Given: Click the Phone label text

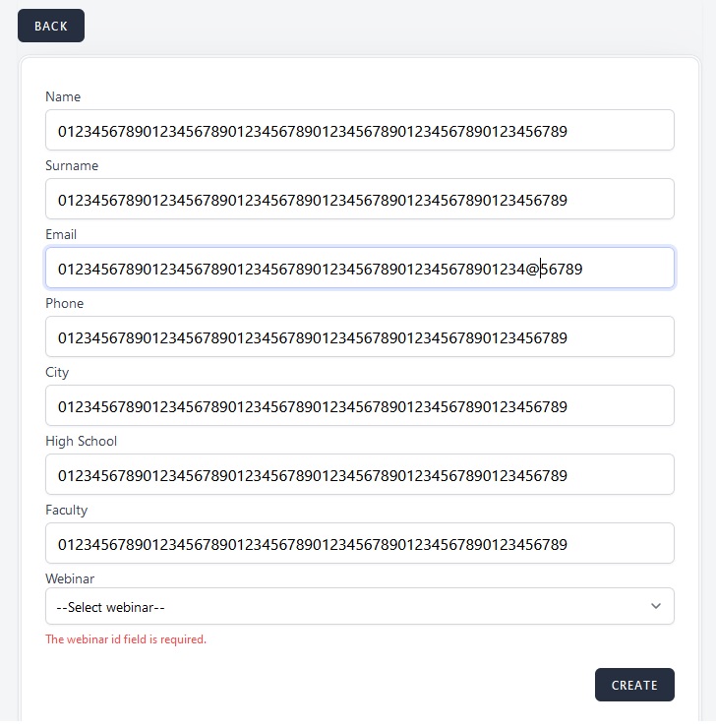Looking at the screenshot, I should 65,303.
